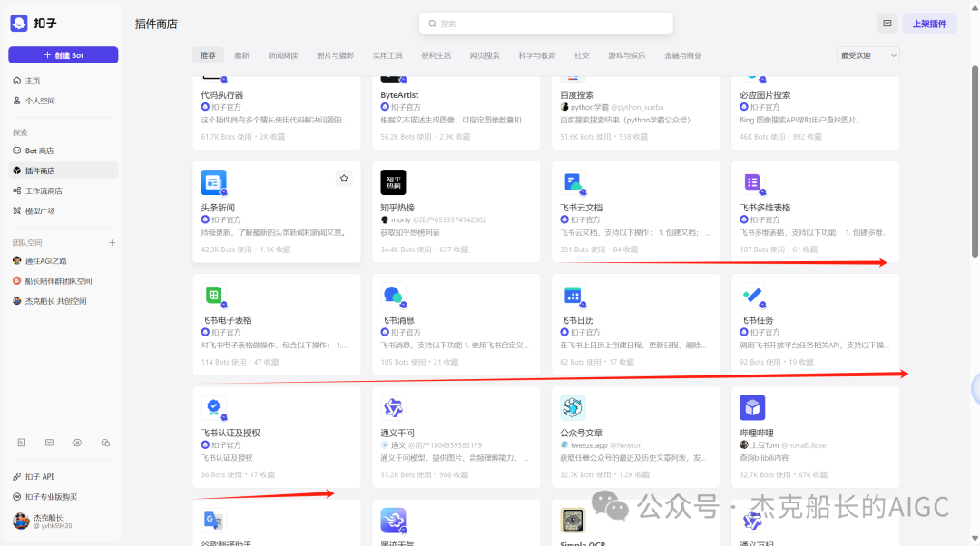
Task: Select the 网页搜索 category tab
Action: 485,55
